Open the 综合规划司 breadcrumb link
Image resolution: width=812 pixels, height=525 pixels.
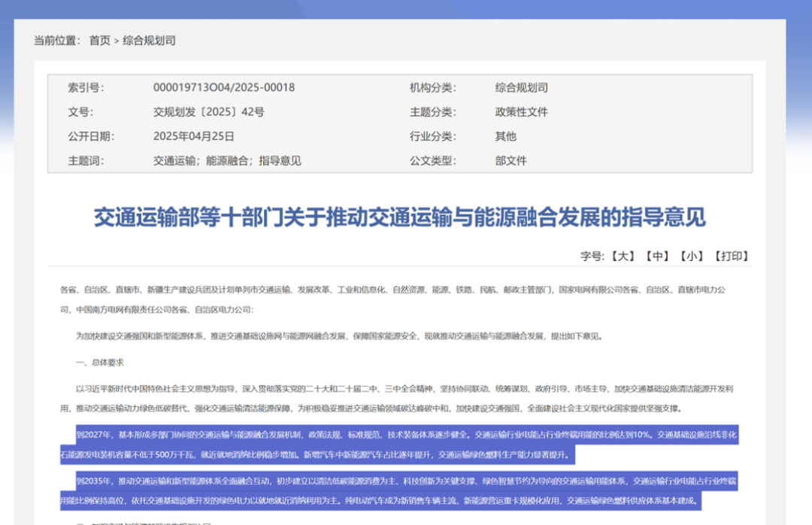tap(149, 41)
